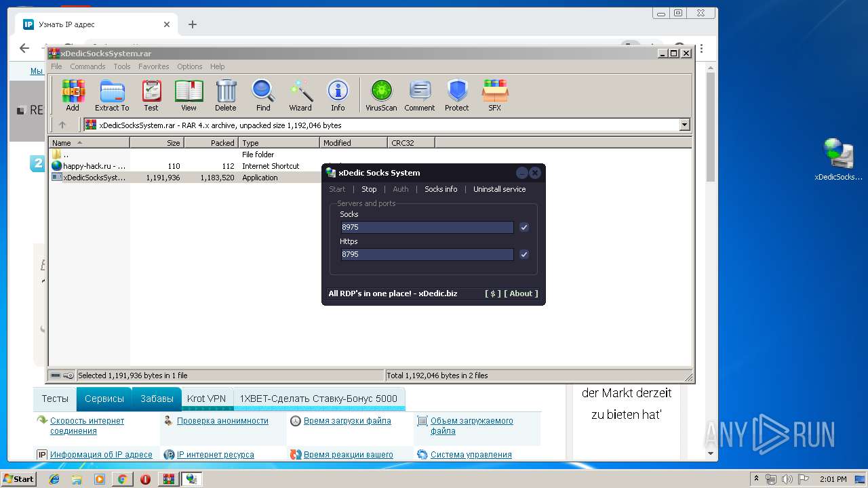The height and width of the screenshot is (488, 868).
Task: Sort by CRC32 column header
Action: 411,142
